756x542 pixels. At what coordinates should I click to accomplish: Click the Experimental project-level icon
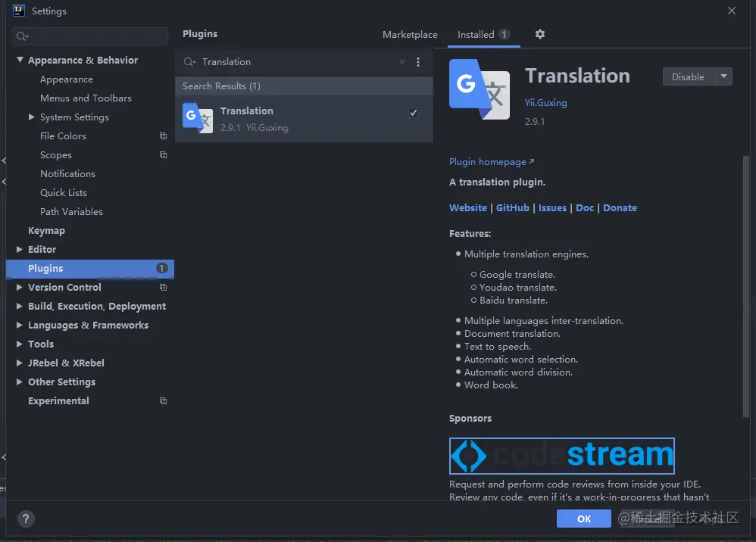point(163,401)
